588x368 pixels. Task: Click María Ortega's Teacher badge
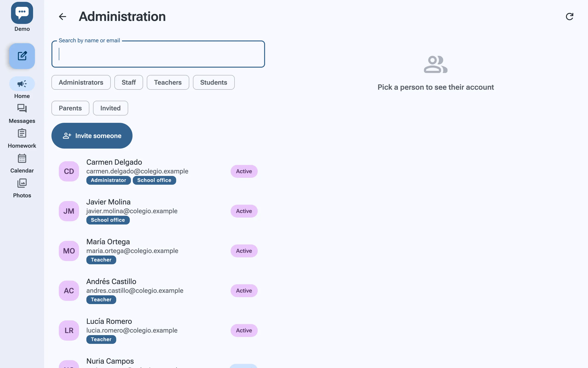pos(101,260)
